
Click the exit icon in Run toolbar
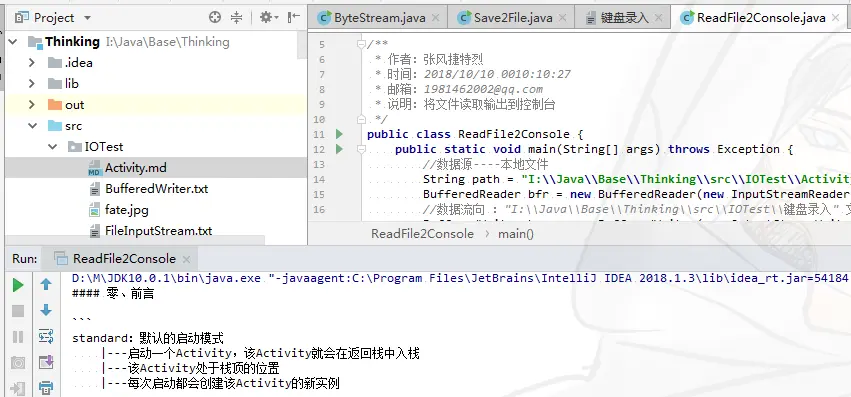18,388
